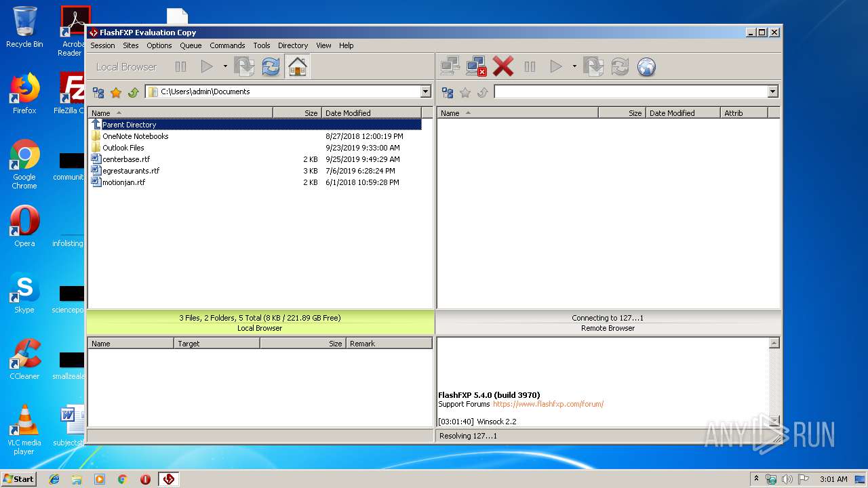This screenshot has height=488, width=868.
Task: Show hidden tray icons arrow
Action: pyautogui.click(x=756, y=479)
